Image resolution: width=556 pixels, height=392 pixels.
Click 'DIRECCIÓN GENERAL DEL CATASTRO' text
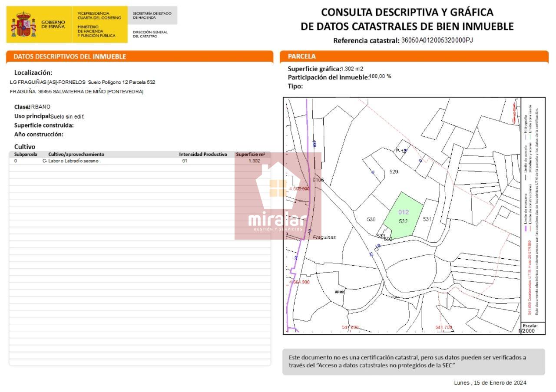pos(150,34)
